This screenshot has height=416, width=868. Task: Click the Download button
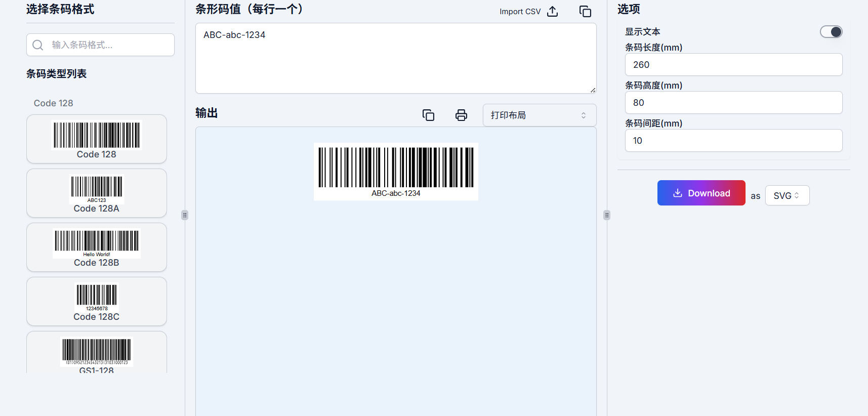[701, 193]
